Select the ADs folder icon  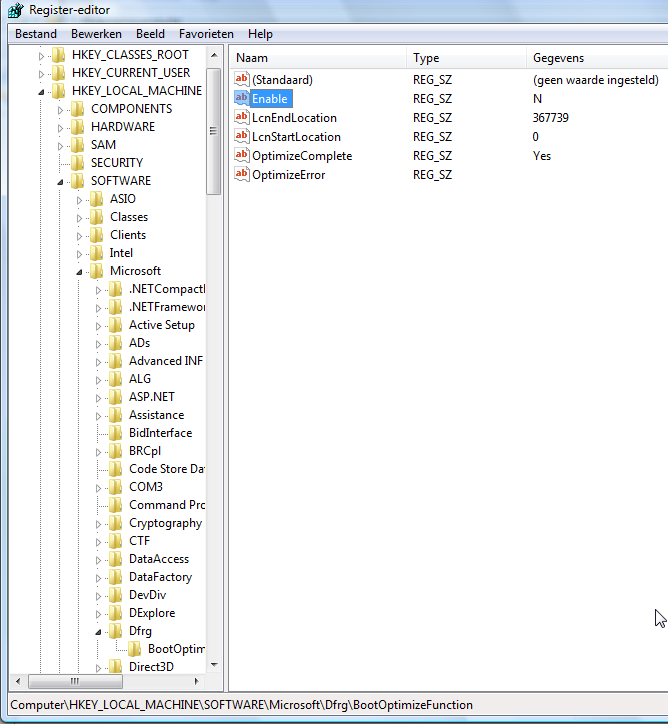point(115,343)
